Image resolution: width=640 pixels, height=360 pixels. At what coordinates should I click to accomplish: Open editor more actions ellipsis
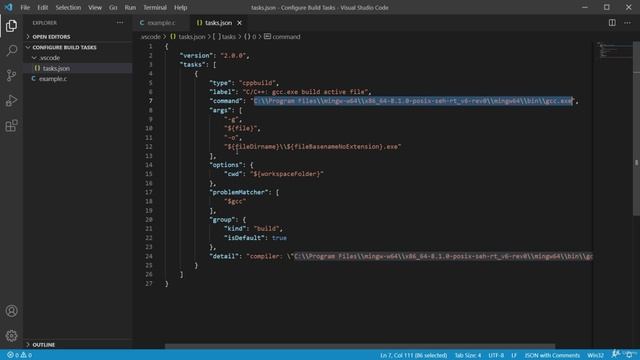click(x=627, y=23)
